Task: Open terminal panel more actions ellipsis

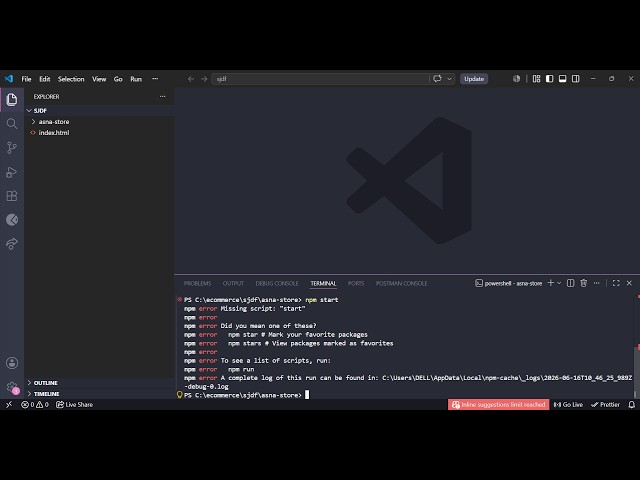Action: pos(597,283)
